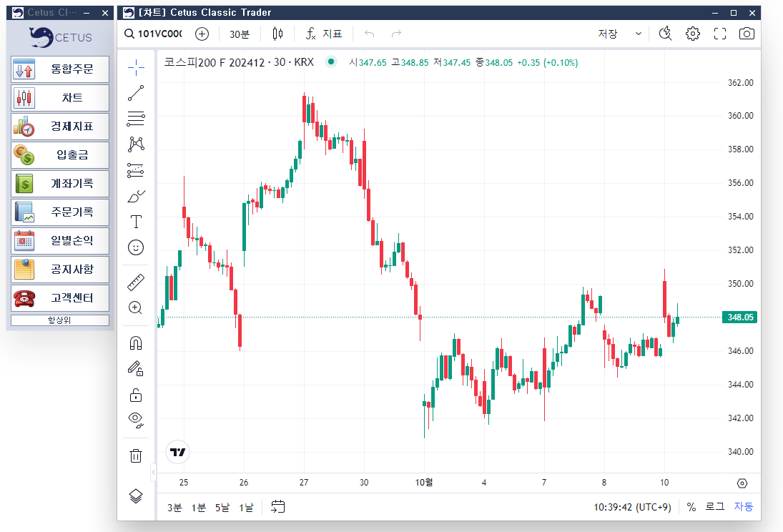Viewport: 783px width, 532px height.
Task: Click the 지표 indicators button
Action: click(324, 34)
